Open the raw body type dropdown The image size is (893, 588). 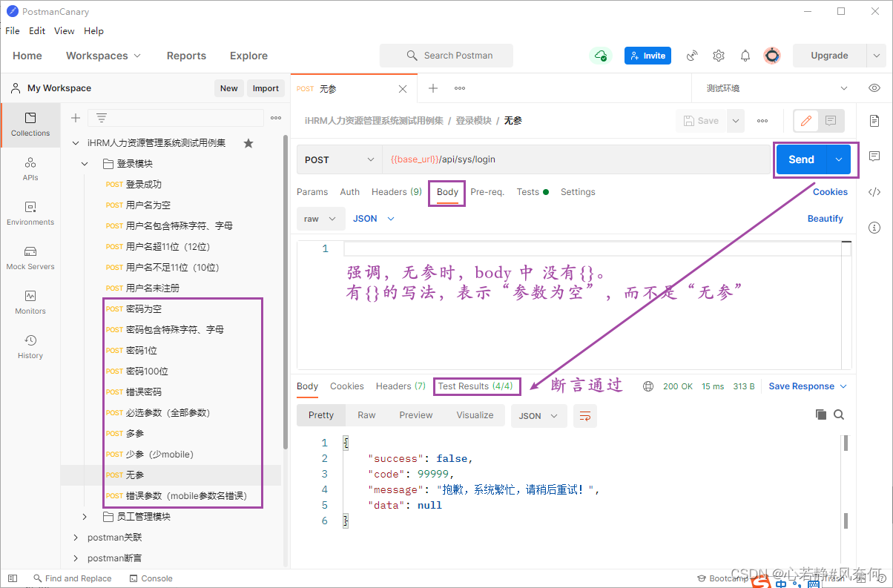coord(320,219)
